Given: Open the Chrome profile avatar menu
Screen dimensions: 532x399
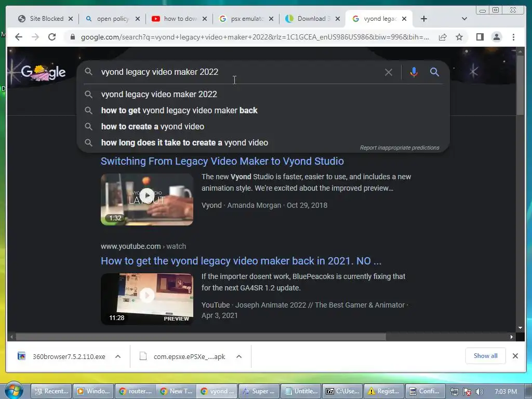Looking at the screenshot, I should tap(496, 37).
